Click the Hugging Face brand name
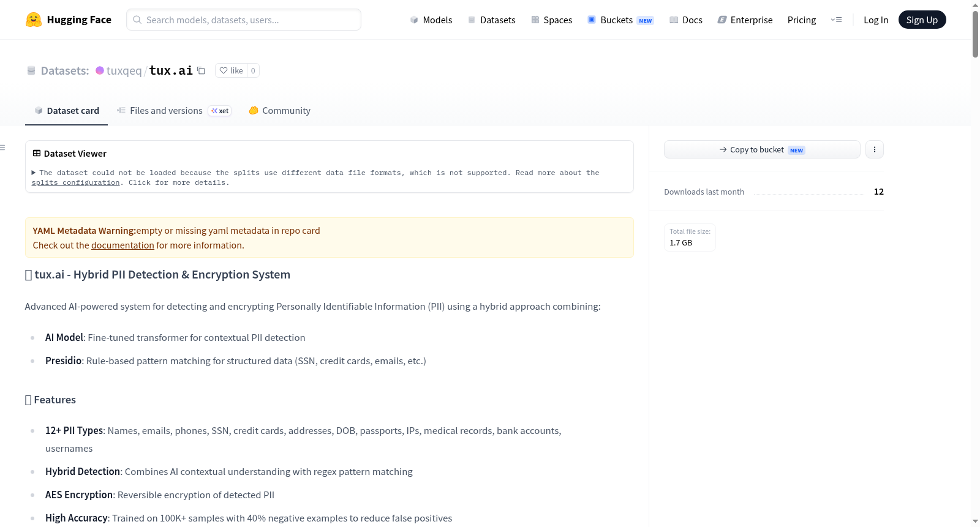Screen dimensions: 980x527 point(79,20)
